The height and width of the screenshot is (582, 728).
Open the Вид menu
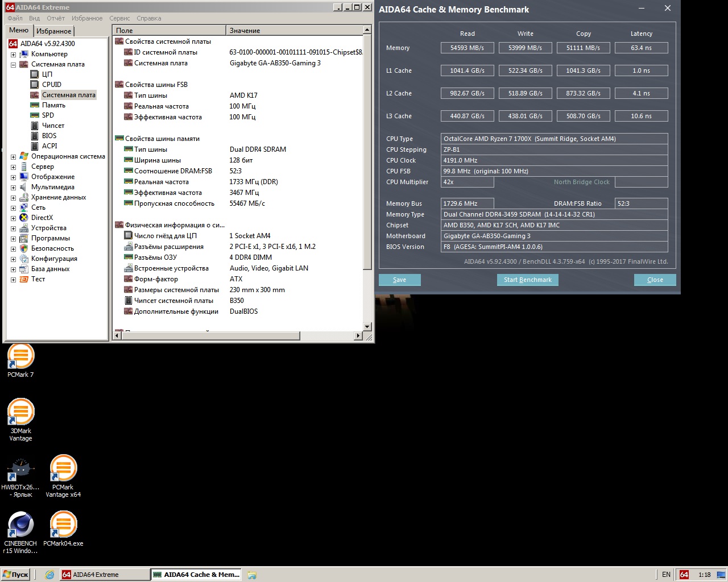35,18
